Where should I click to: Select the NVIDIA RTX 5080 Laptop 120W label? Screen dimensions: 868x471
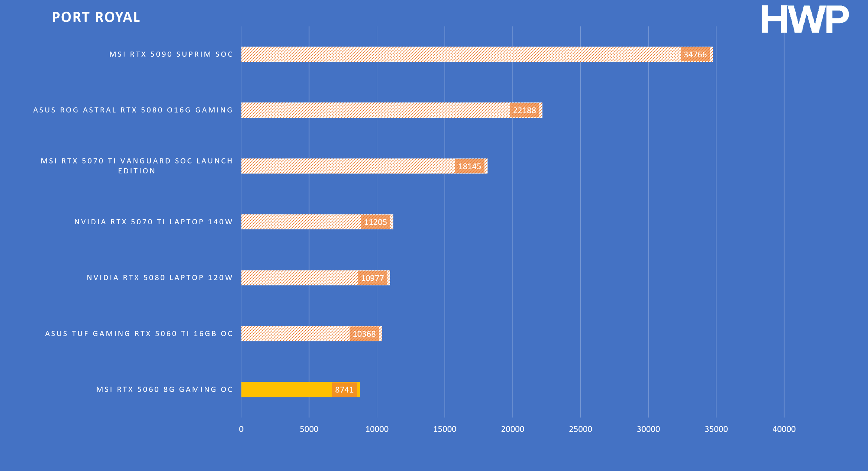160,278
